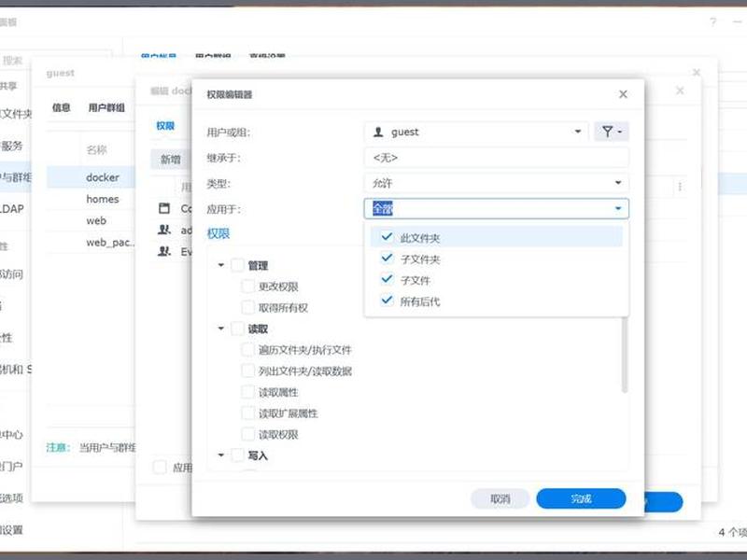The image size is (747, 560).
Task: Check the 读取属性 checkbox
Action: tap(247, 392)
